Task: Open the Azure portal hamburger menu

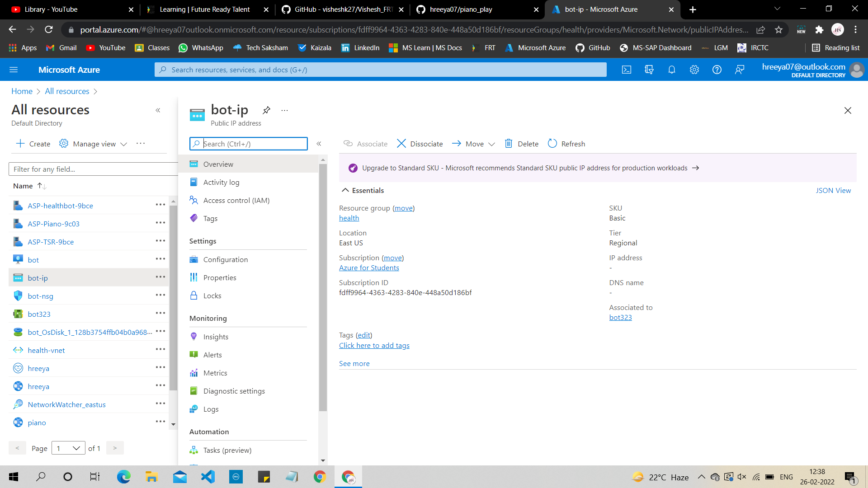Action: [14, 70]
